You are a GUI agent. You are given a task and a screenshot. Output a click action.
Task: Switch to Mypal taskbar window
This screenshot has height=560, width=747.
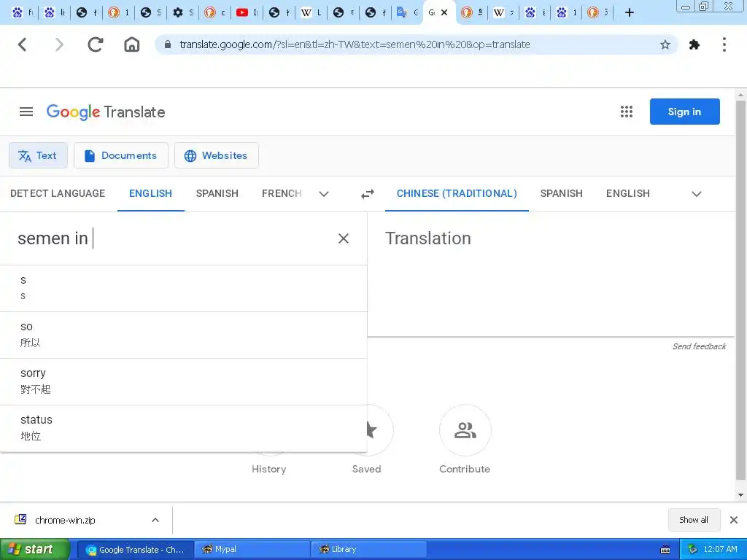(x=252, y=550)
